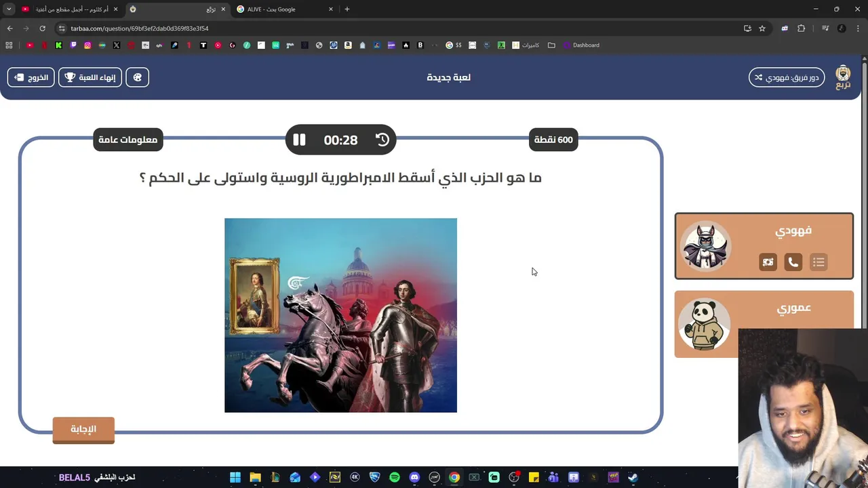Viewport: 868px width, 488px height.
Task: Install app icon in address bar
Action: tap(747, 28)
